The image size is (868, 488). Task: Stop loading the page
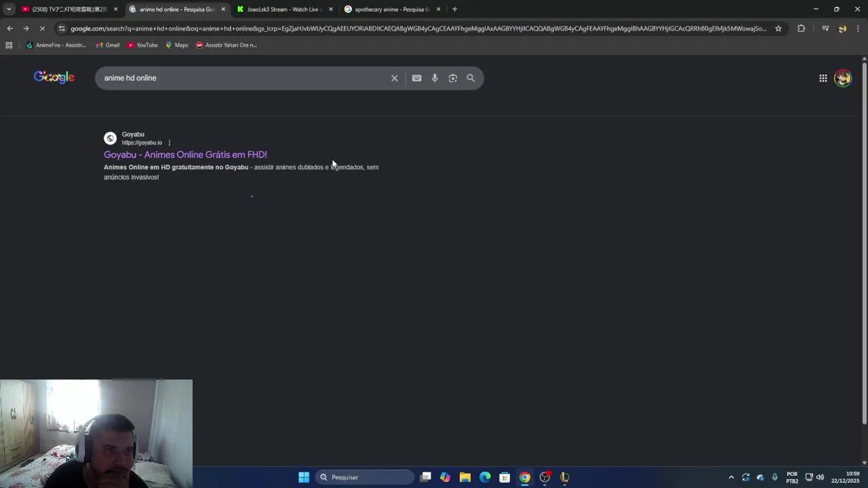click(42, 28)
